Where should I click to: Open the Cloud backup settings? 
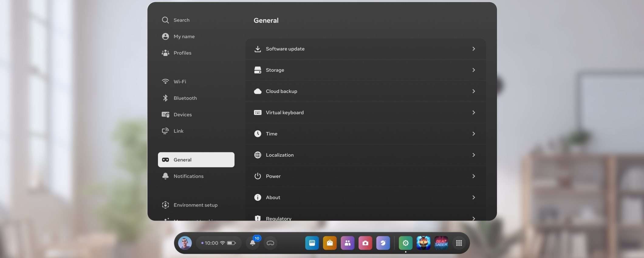pos(281,91)
